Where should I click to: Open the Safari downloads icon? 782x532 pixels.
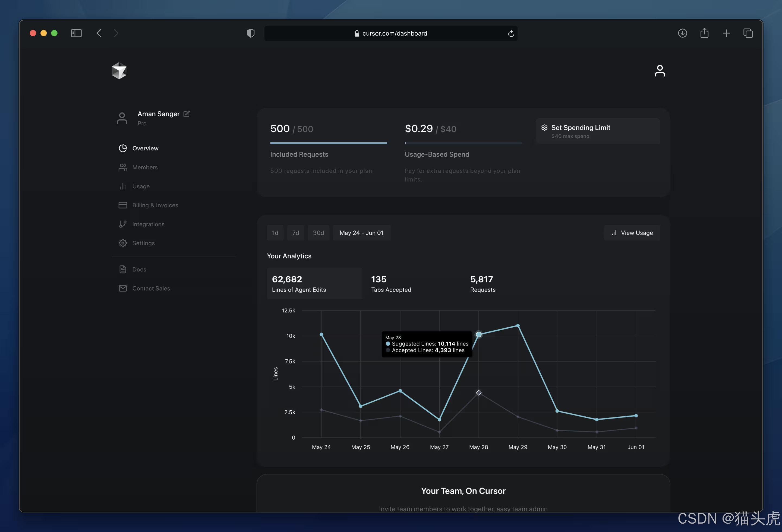(x=682, y=33)
